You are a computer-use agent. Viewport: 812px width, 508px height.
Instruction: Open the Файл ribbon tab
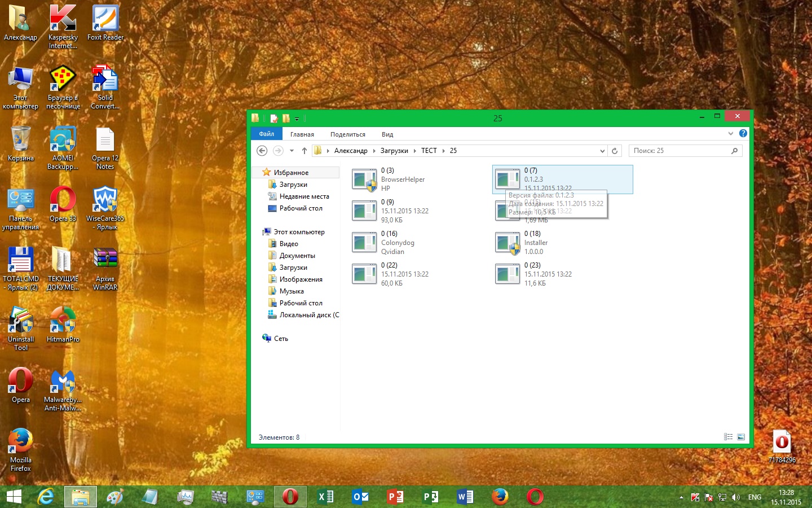click(267, 134)
